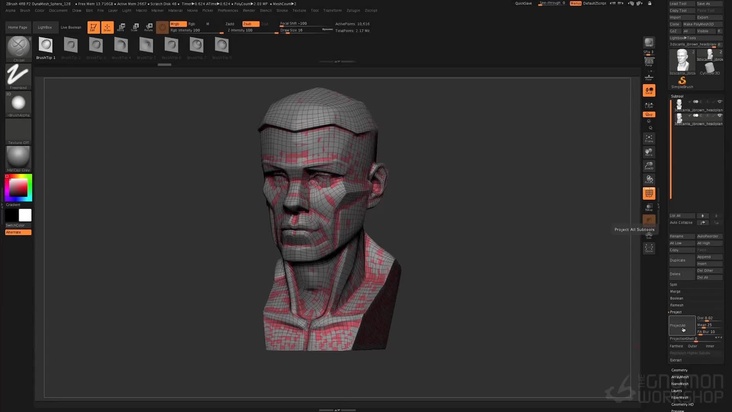Image resolution: width=732 pixels, height=412 pixels.
Task: Click the Transp transparency icon
Action: coord(649,208)
